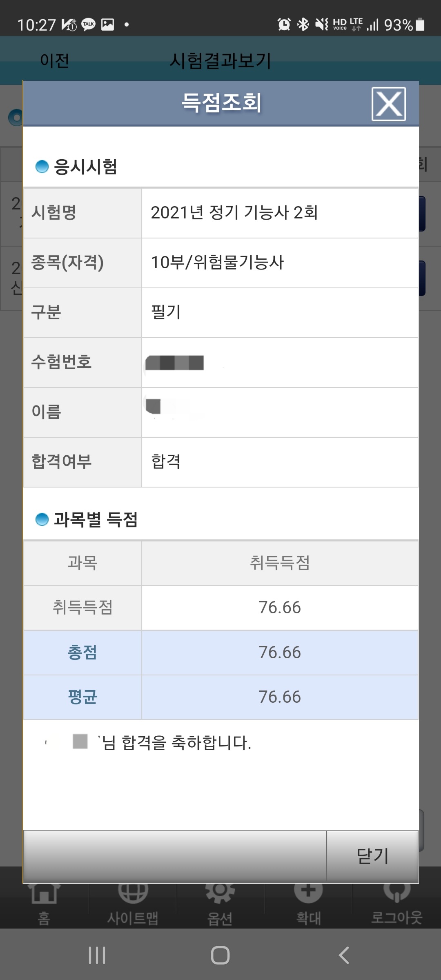Tap the 총점 row score 76.66
Screen dimensions: 441x980
(280, 653)
